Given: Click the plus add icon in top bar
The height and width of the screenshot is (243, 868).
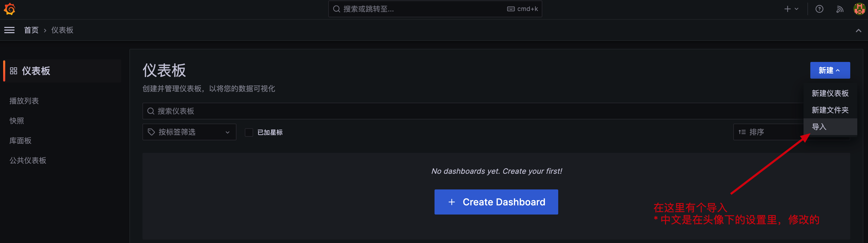Looking at the screenshot, I should pyautogui.click(x=791, y=9).
